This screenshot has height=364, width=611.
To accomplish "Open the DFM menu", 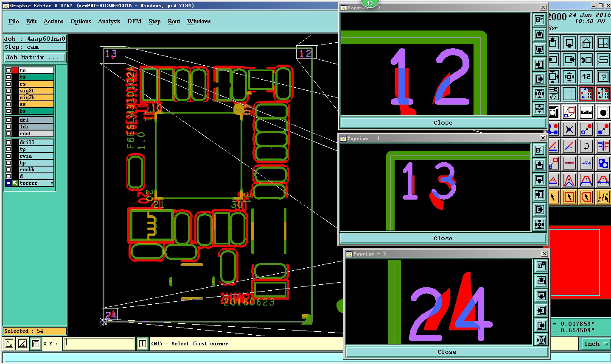I will pos(135,21).
